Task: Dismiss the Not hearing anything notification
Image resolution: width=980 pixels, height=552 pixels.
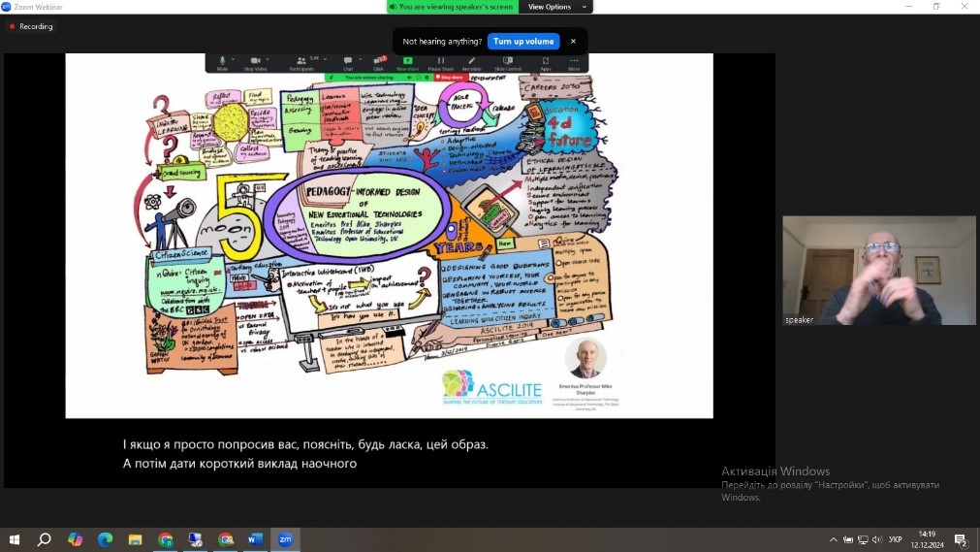Action: (x=573, y=42)
